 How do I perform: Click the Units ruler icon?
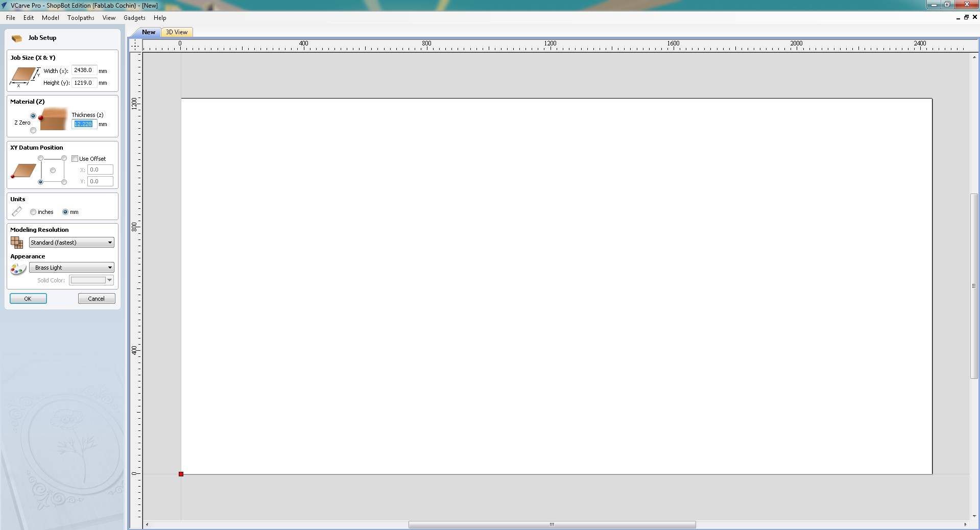pyautogui.click(x=17, y=211)
